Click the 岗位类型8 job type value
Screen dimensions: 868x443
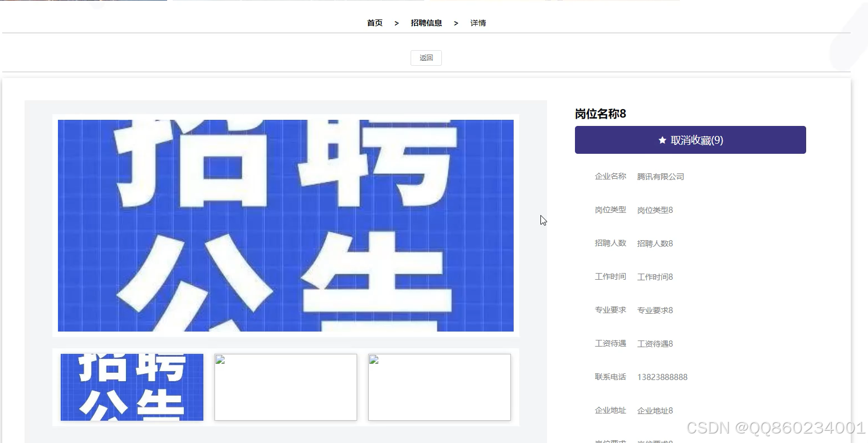(x=655, y=210)
